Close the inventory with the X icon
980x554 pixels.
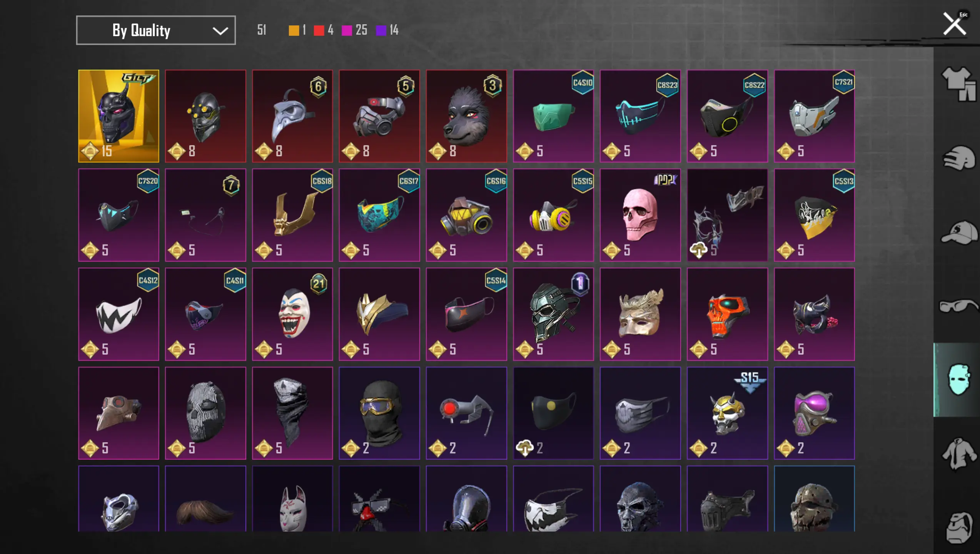955,24
